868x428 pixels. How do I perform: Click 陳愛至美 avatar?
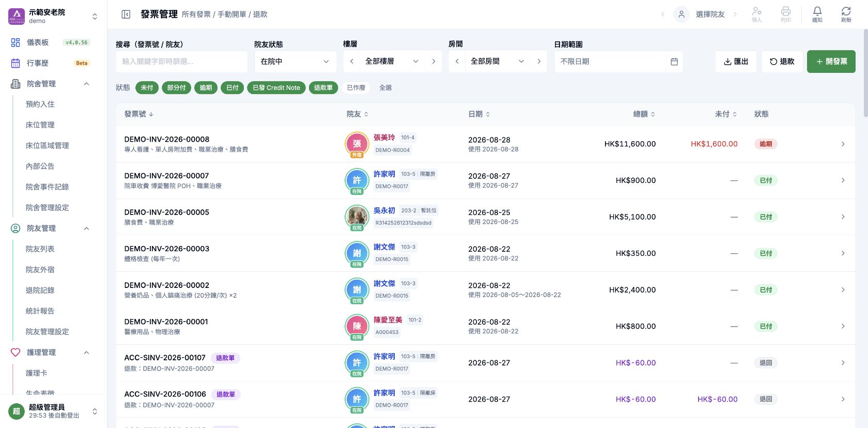357,326
